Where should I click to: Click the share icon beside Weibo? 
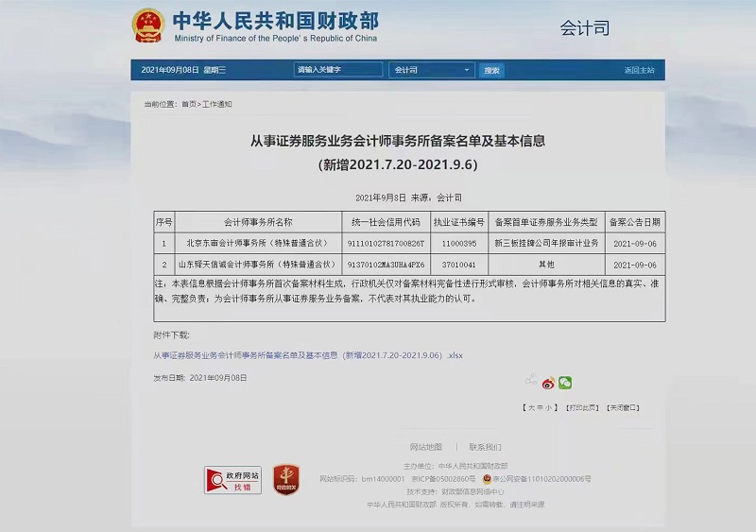tap(531, 380)
